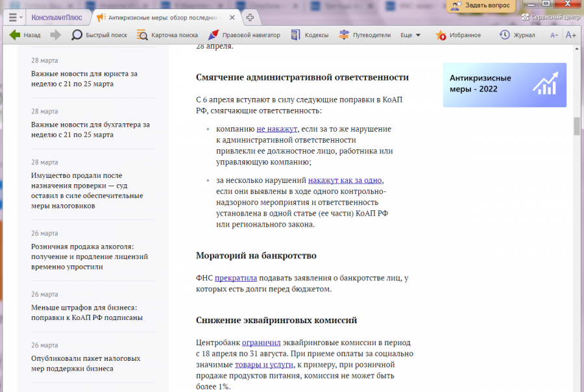Open a new tab with plus button
584x392 pixels.
(x=250, y=17)
